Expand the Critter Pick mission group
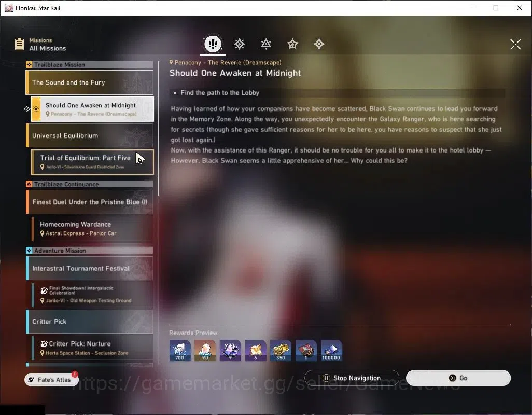The width and height of the screenshot is (532, 415). [x=90, y=321]
